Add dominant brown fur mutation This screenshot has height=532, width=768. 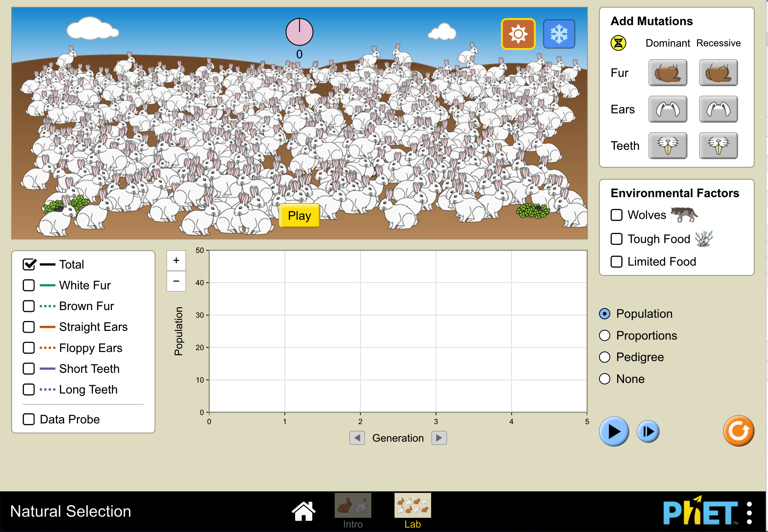tap(668, 73)
